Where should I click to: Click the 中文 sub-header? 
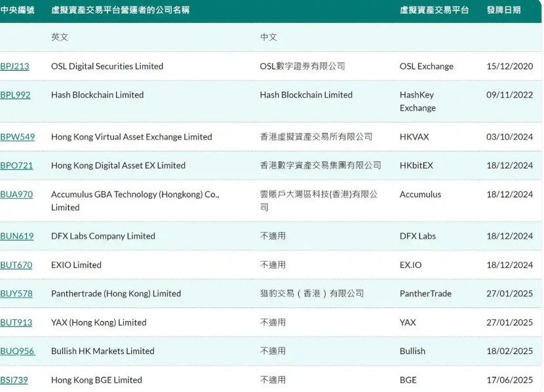269,37
